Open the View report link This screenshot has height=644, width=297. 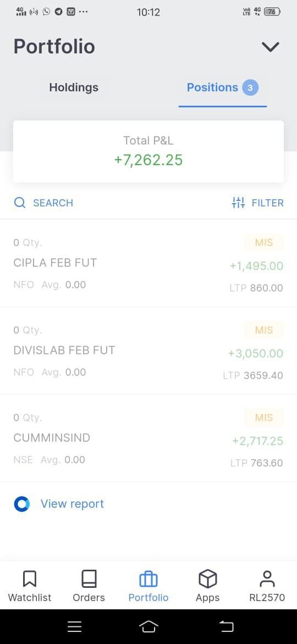(72, 504)
